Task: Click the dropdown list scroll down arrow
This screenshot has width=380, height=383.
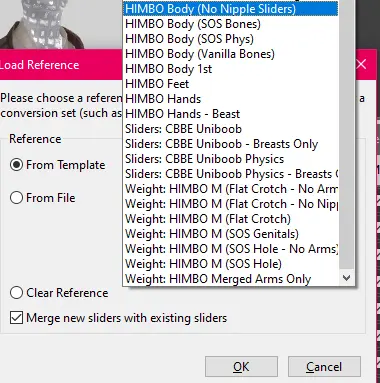Action: pyautogui.click(x=346, y=278)
